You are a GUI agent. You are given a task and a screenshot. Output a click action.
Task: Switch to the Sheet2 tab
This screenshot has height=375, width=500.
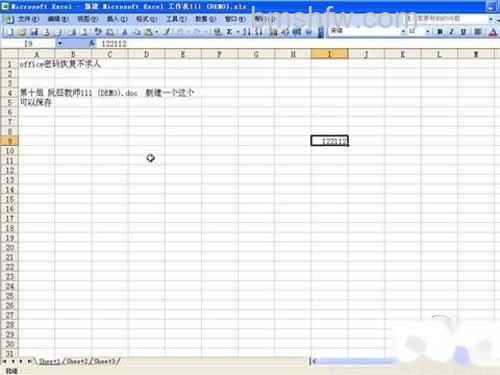78,361
